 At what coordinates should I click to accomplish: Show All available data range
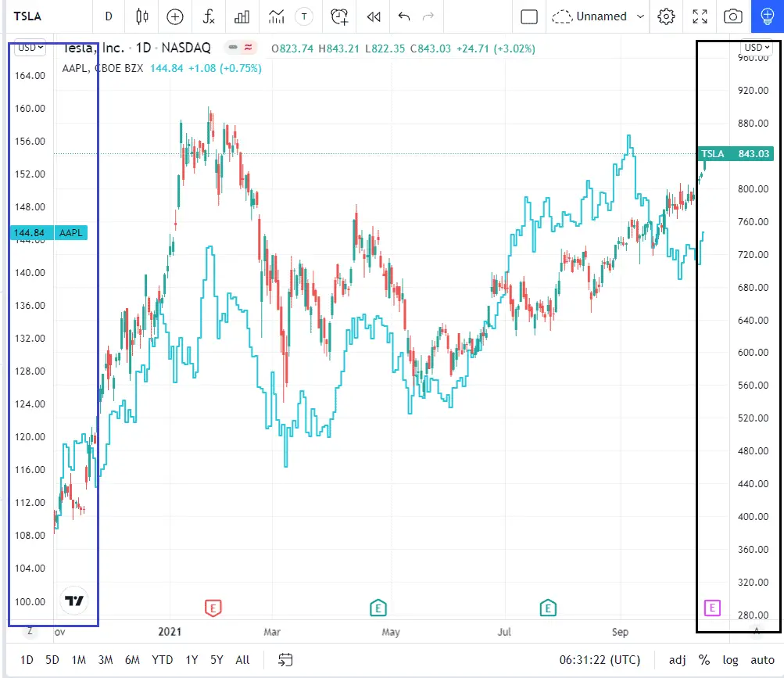coord(242,660)
